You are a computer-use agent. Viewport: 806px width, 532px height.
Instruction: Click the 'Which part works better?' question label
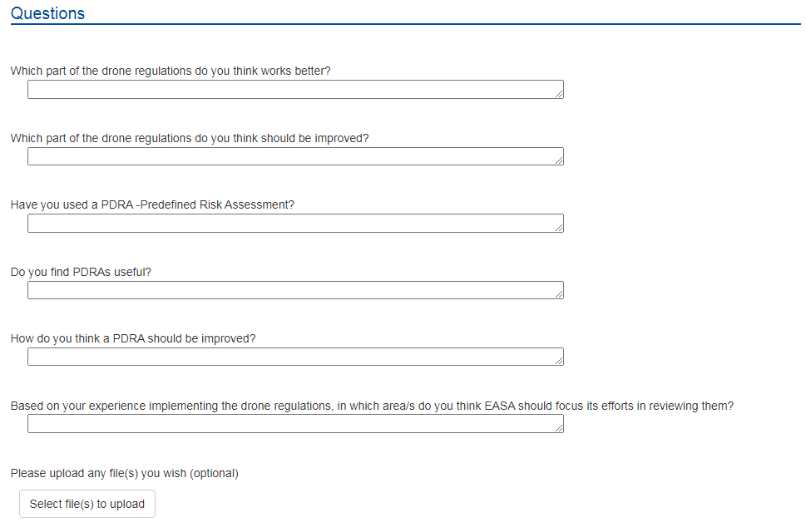point(171,71)
